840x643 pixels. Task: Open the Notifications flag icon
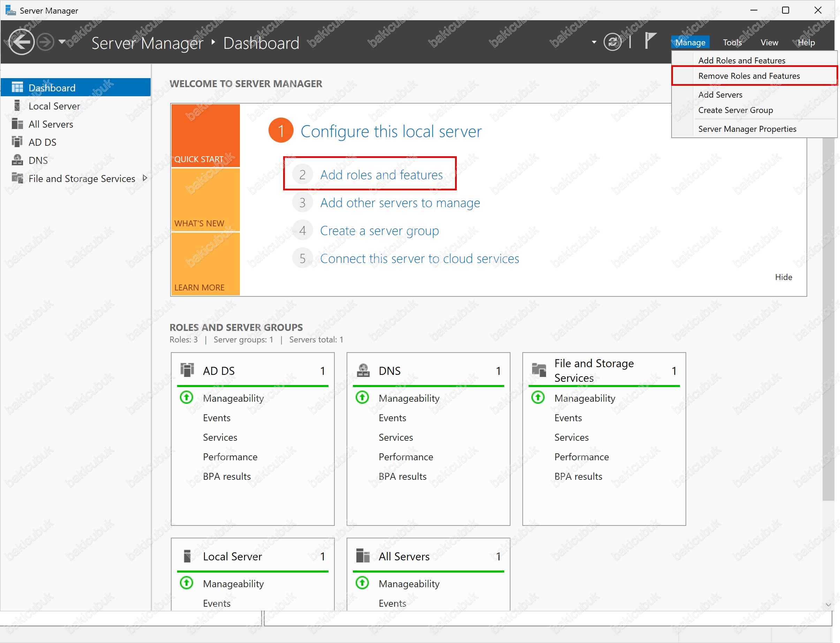click(650, 40)
